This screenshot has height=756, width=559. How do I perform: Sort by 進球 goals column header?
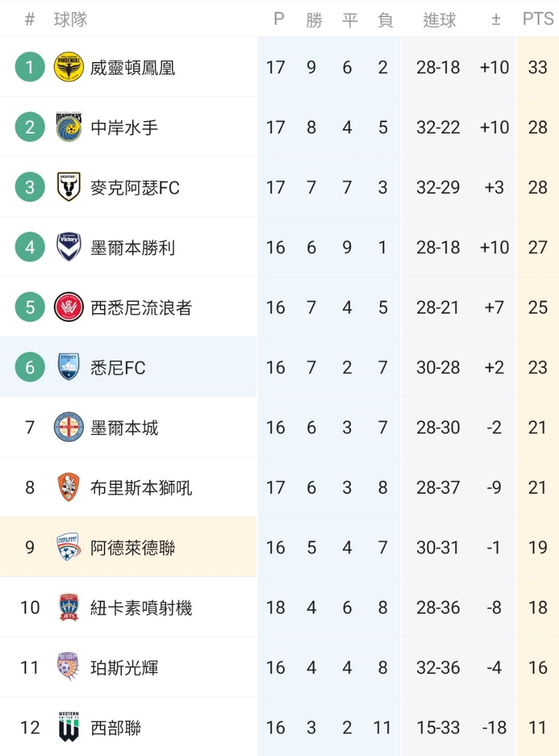point(440,20)
